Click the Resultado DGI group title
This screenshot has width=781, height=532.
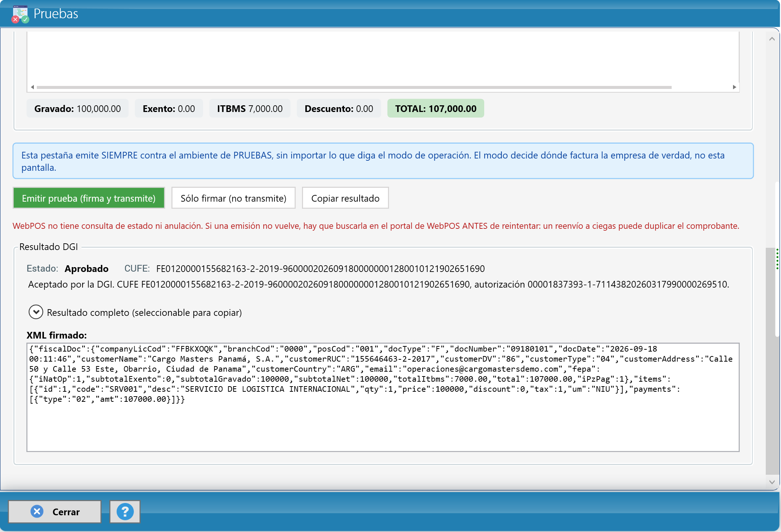tap(49, 247)
